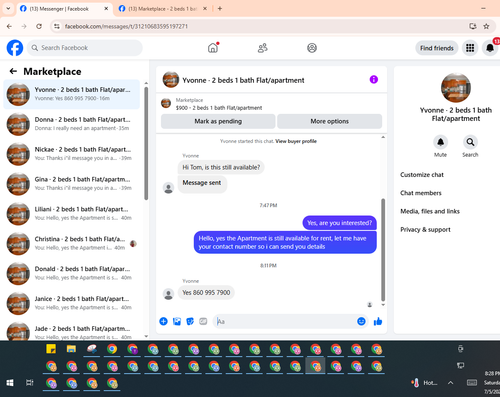Reload the page in browser toolbar
This screenshot has width=500, height=397.
click(39, 26)
